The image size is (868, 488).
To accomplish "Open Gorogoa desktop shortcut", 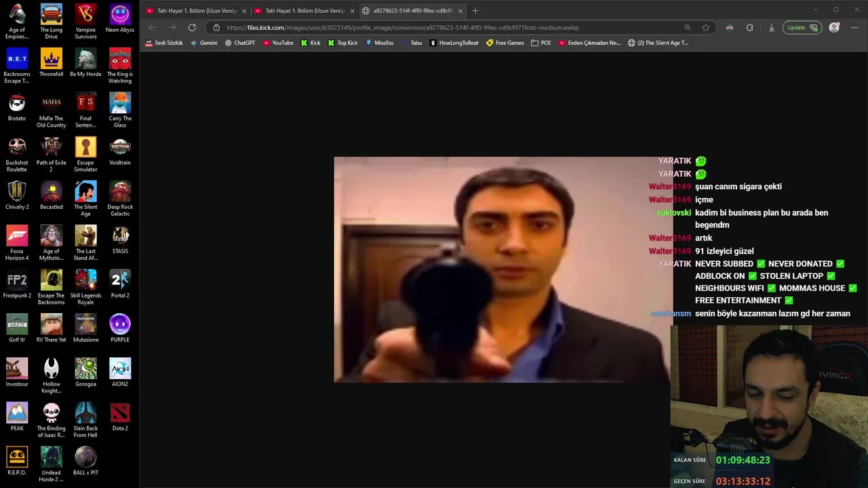I will [x=85, y=372].
